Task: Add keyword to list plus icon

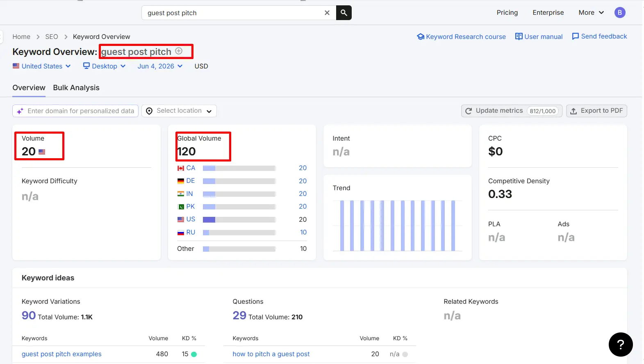Action: [179, 51]
